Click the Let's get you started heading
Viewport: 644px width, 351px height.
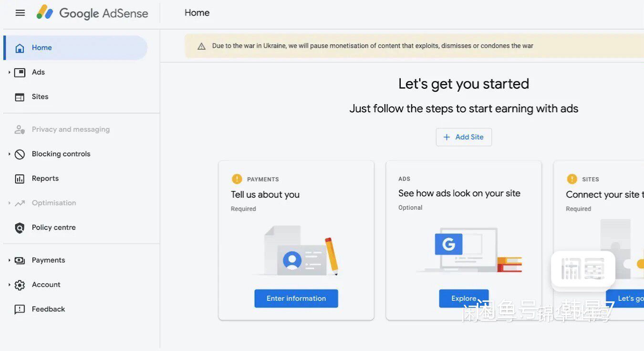[464, 84]
